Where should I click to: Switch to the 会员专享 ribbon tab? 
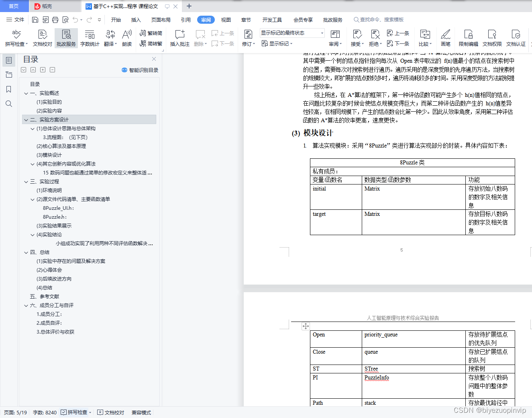[x=303, y=20]
